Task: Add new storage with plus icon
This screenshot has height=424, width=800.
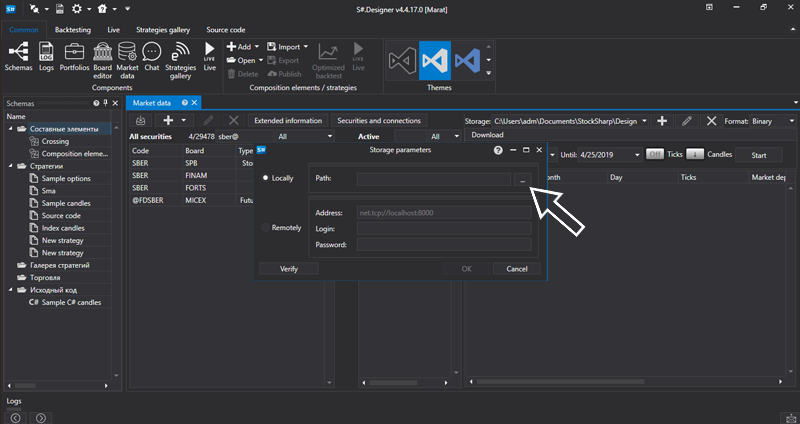Action: 662,121
